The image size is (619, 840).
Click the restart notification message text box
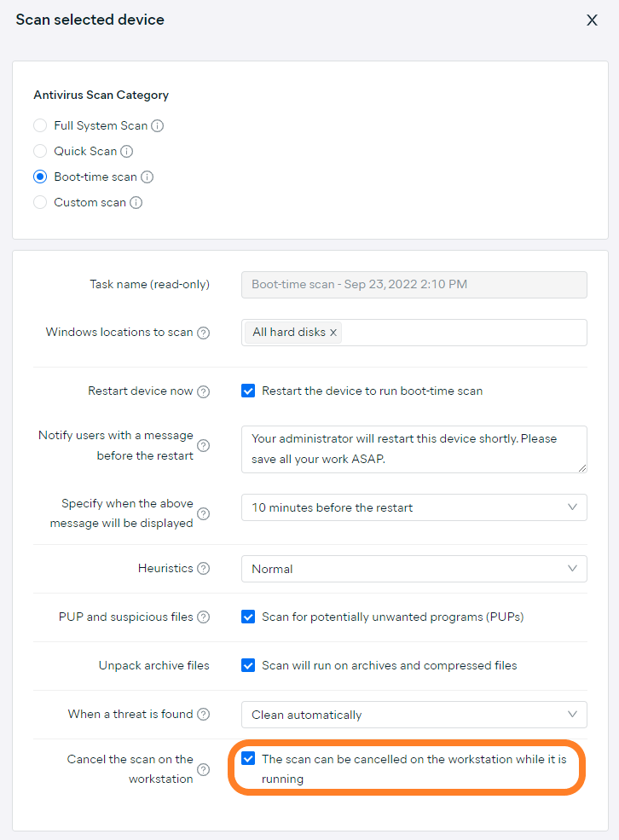[414, 449]
